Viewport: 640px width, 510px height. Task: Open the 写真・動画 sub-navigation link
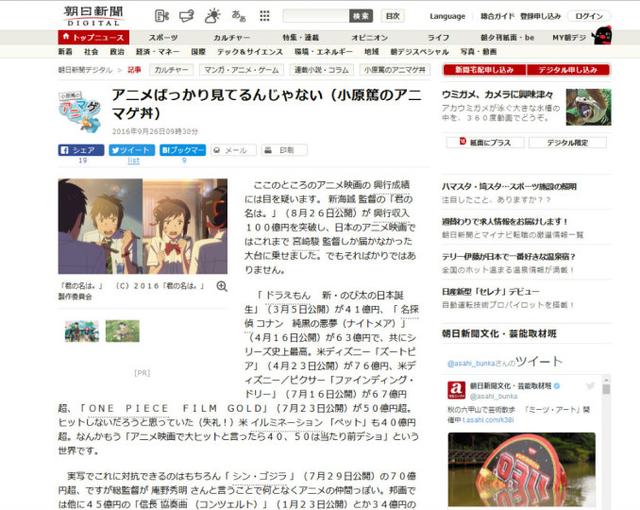click(x=478, y=52)
